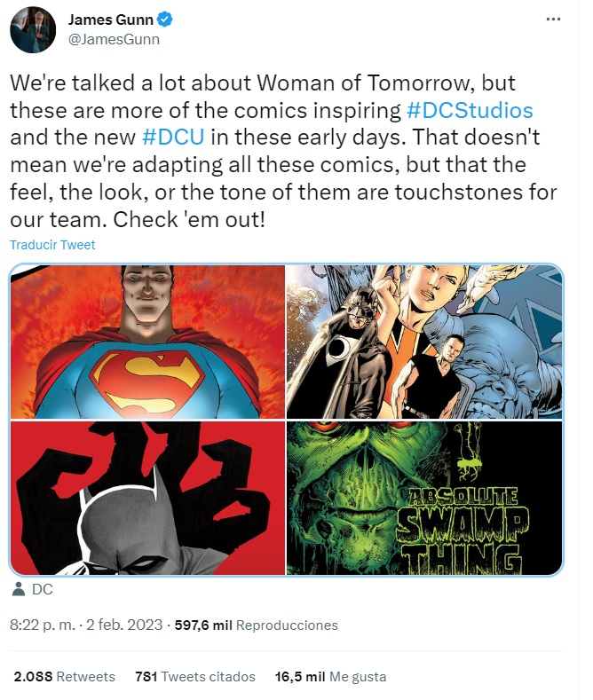The width and height of the screenshot is (593, 700).
Task: View the 597,6 mil Reproducciones count
Action: 256,625
